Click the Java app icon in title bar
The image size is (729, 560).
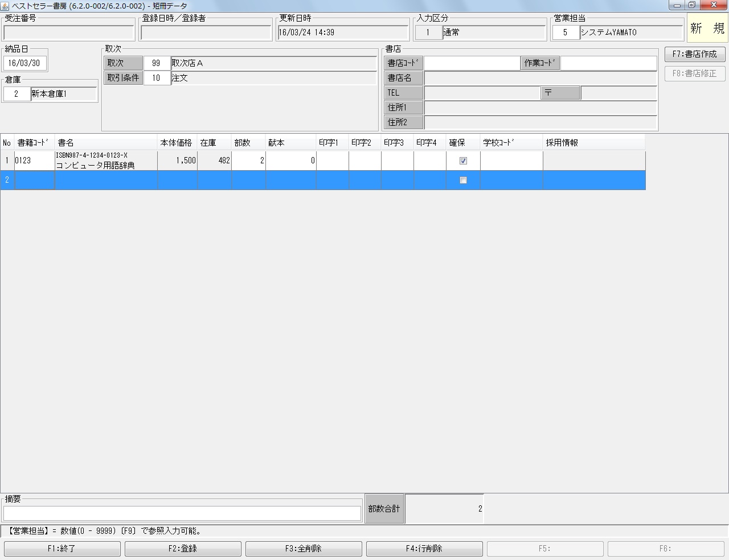click(x=5, y=5)
